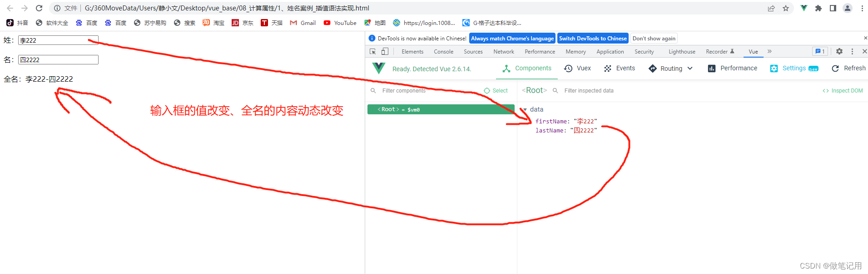Switch to the Application tab
Viewport: 868px width, 274px height.
[x=610, y=52]
